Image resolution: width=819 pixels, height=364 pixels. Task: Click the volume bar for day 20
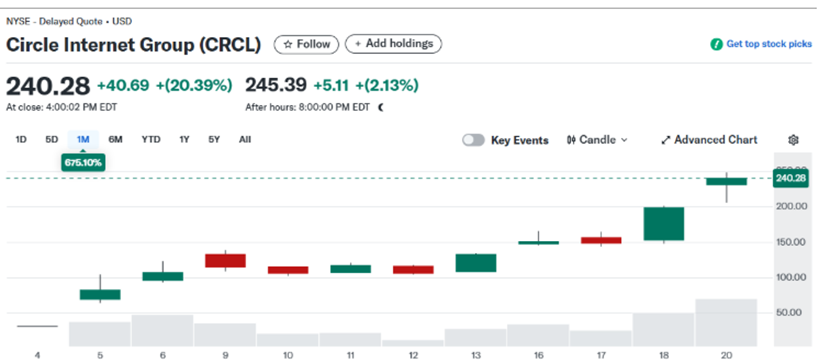click(x=726, y=322)
